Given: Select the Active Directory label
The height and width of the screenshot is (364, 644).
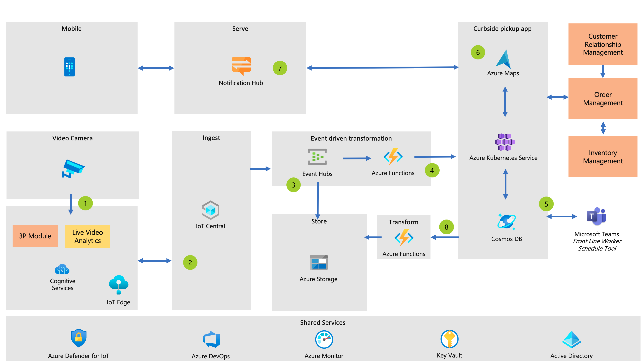Looking at the screenshot, I should coord(572,356).
